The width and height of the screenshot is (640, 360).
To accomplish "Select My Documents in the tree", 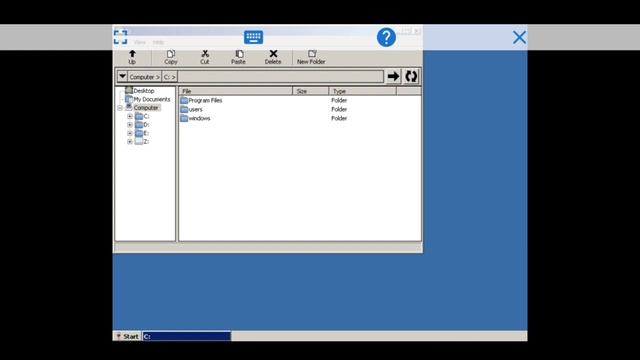I will click(x=152, y=99).
